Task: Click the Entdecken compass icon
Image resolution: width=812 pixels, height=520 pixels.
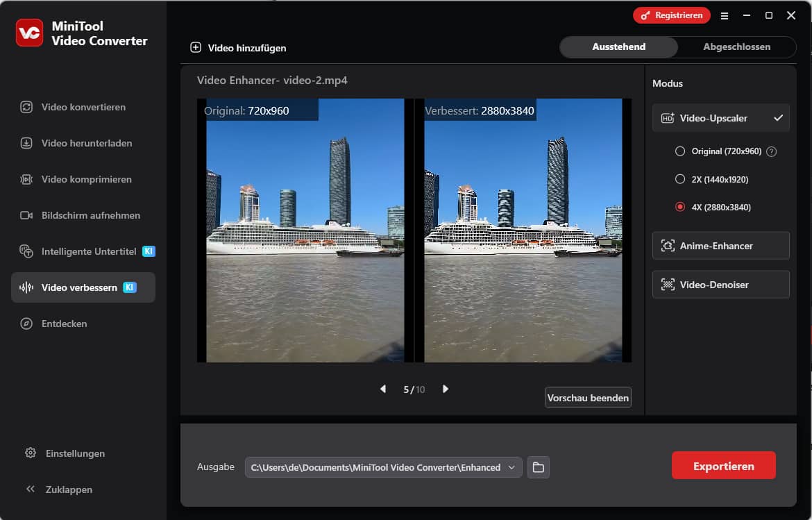Action: [26, 324]
